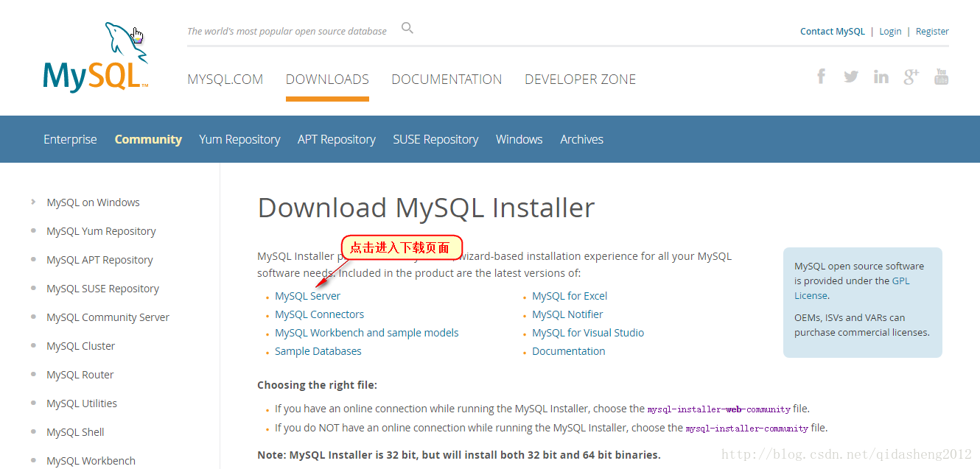Open MySQL Router in sidebar
The height and width of the screenshot is (469, 980).
[80, 375]
